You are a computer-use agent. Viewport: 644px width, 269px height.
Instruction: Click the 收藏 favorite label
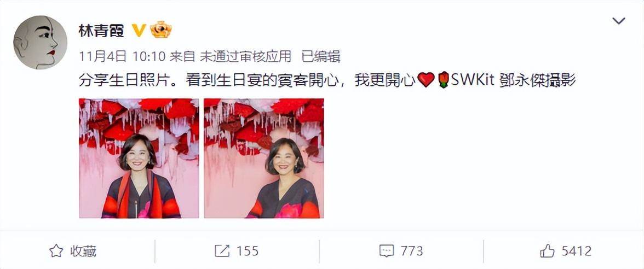83,251
